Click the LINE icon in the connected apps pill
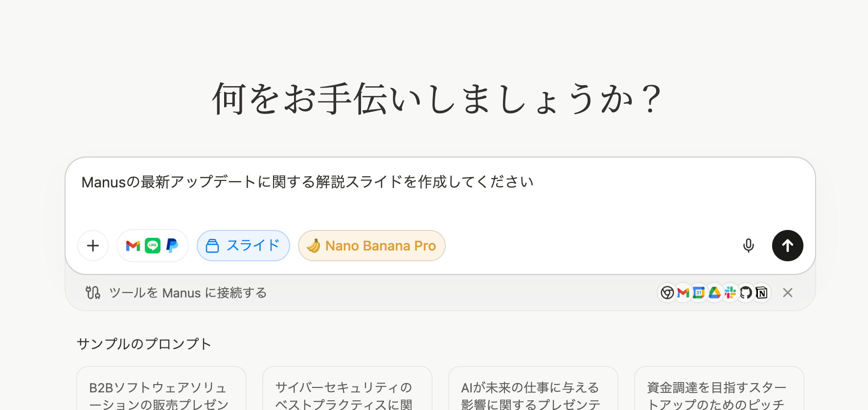The height and width of the screenshot is (410, 868). click(153, 246)
